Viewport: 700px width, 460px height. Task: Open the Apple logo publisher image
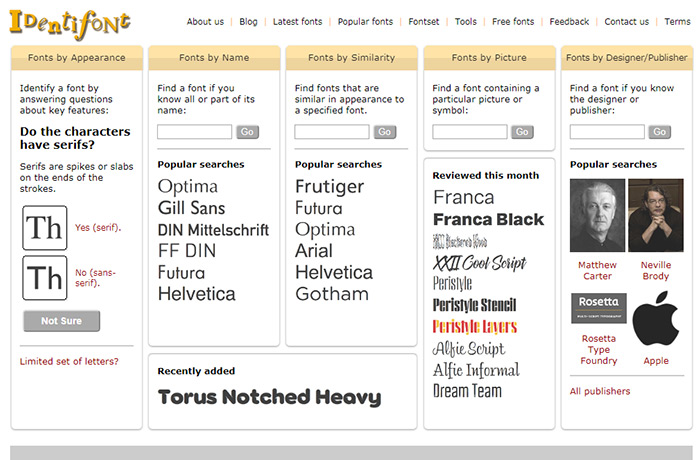[x=656, y=318]
